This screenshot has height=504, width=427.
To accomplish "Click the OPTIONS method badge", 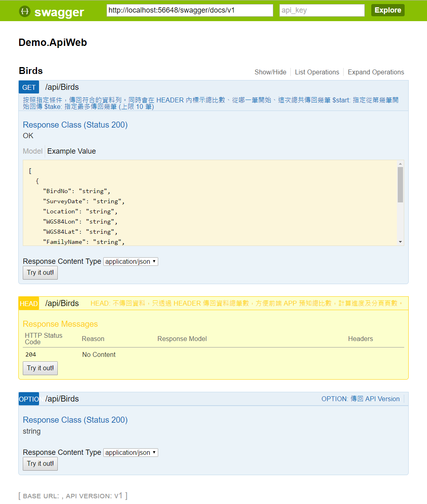I will 28,399.
